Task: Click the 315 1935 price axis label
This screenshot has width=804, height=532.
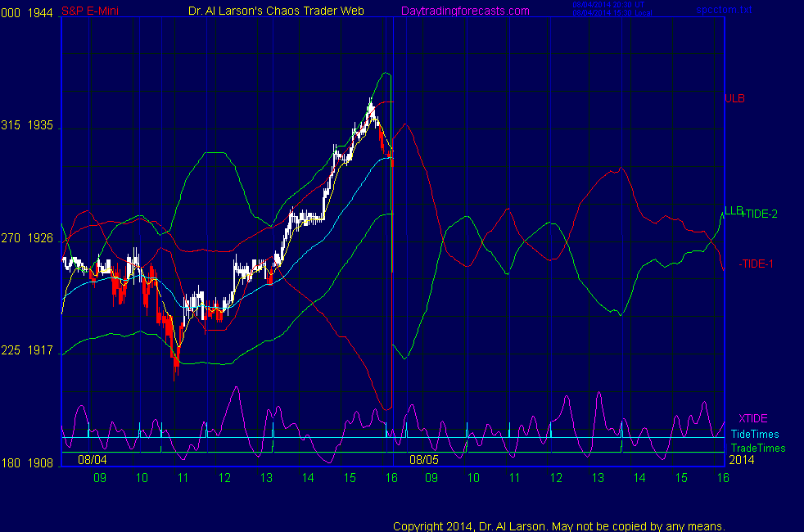Action: pyautogui.click(x=27, y=125)
